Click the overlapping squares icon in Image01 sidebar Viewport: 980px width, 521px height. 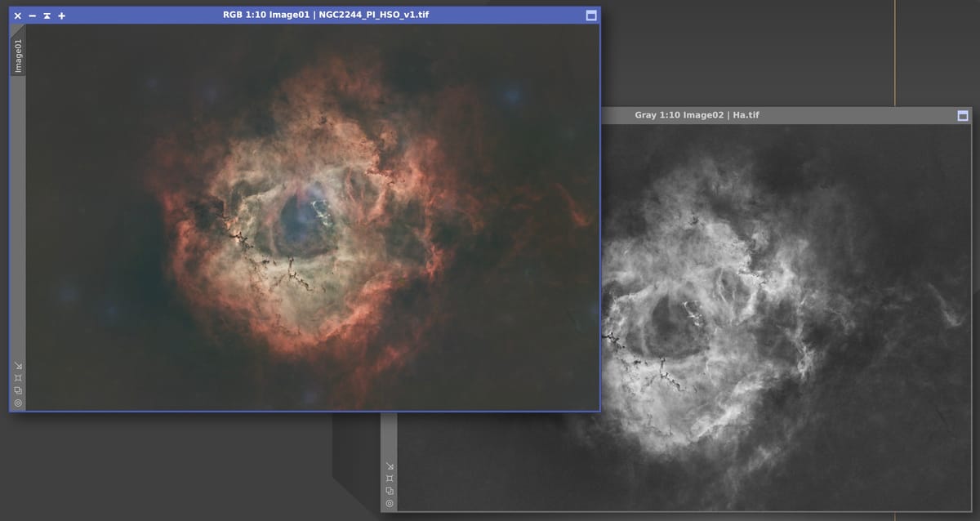tap(18, 390)
